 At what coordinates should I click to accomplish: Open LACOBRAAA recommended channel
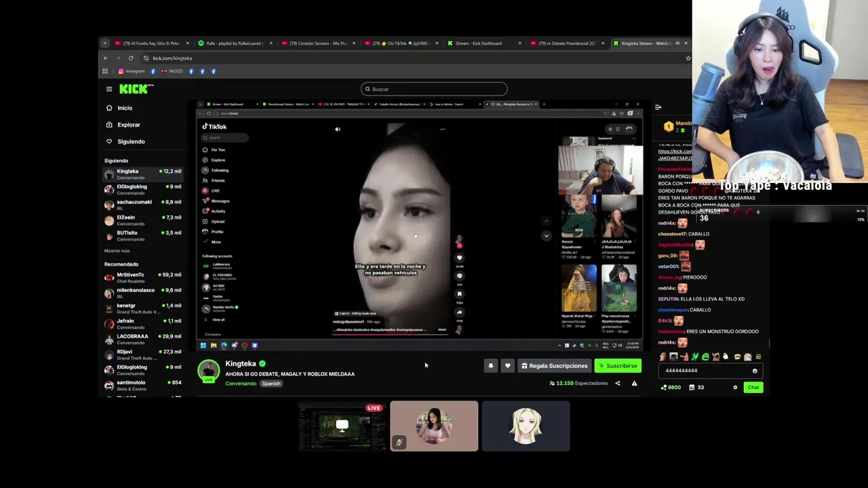click(143, 339)
